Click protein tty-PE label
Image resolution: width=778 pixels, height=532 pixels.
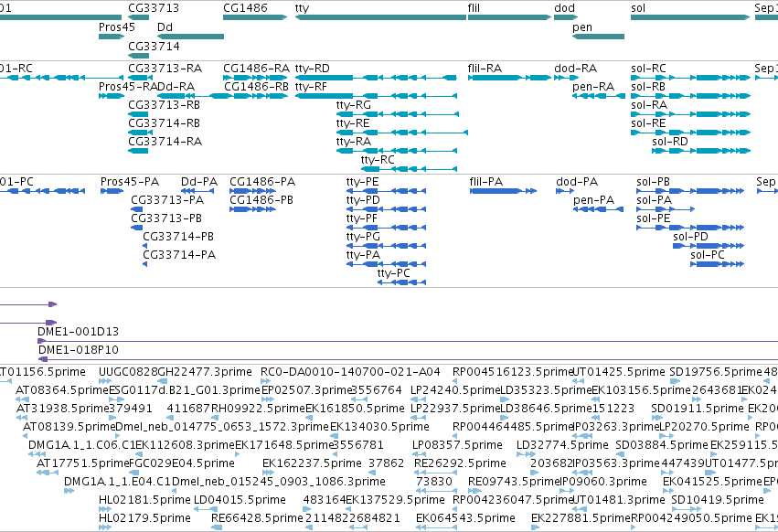tap(362, 182)
